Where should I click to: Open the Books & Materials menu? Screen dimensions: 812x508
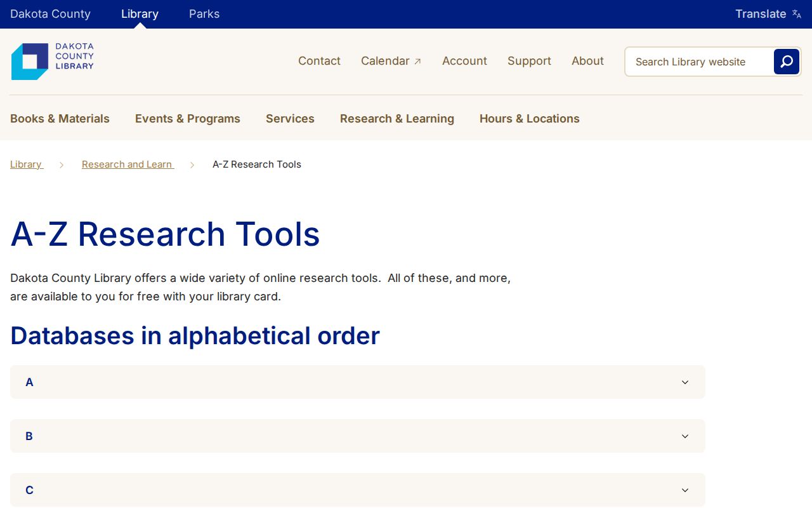point(60,119)
